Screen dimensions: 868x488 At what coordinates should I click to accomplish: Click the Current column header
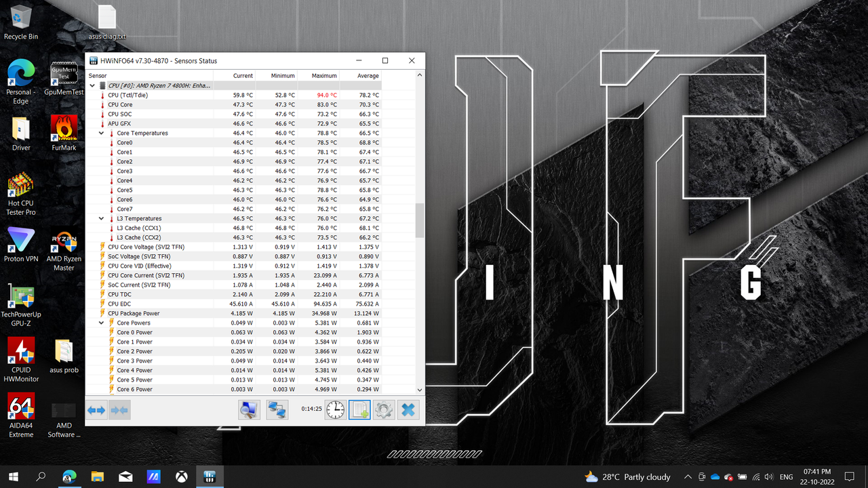[x=234, y=76]
